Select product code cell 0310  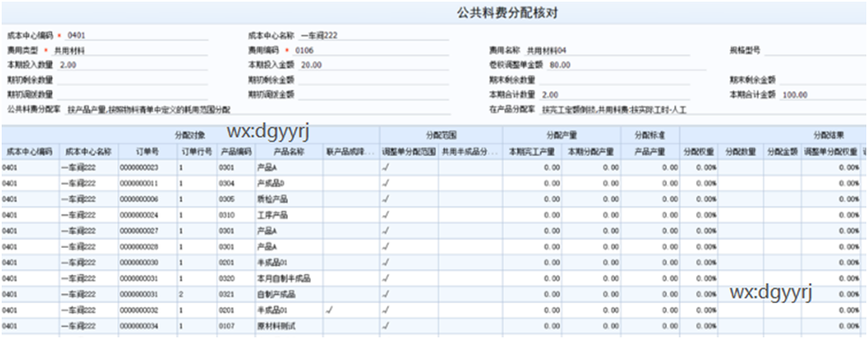(236, 215)
